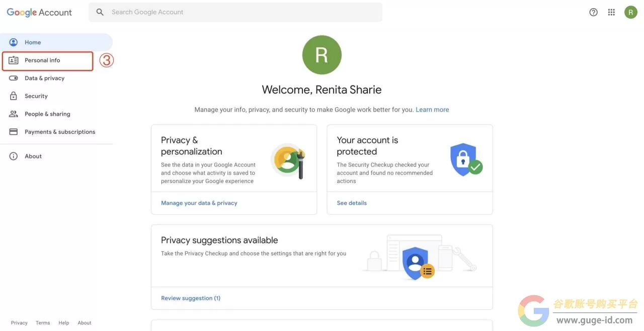This screenshot has width=644, height=331.
Task: Open the Help question mark icon
Action: 594,12
